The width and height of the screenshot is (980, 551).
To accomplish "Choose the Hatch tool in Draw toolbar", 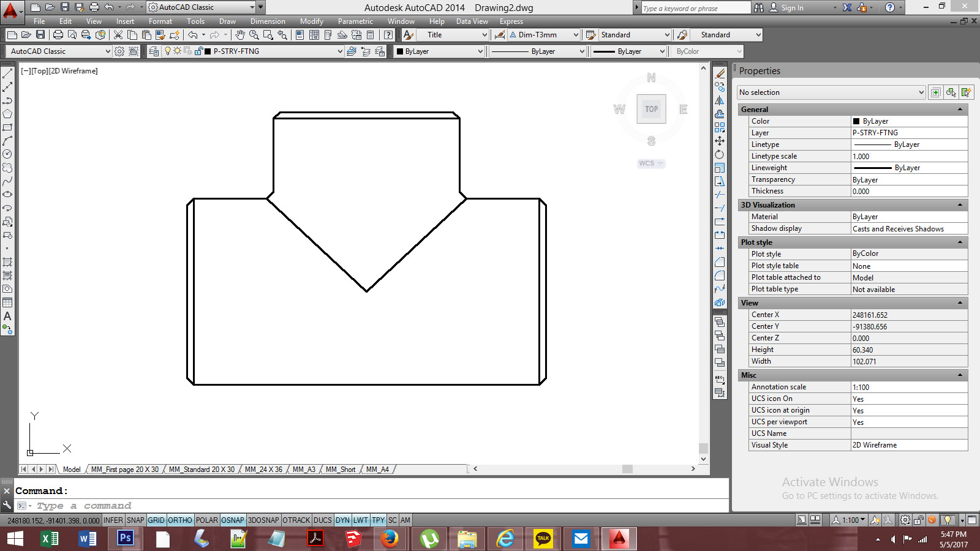I will click(x=7, y=262).
